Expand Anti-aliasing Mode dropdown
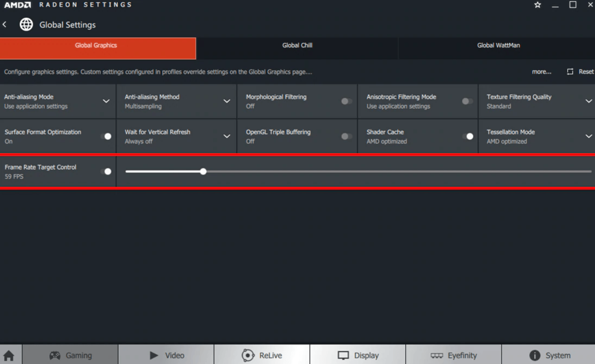The image size is (595, 364). click(106, 101)
